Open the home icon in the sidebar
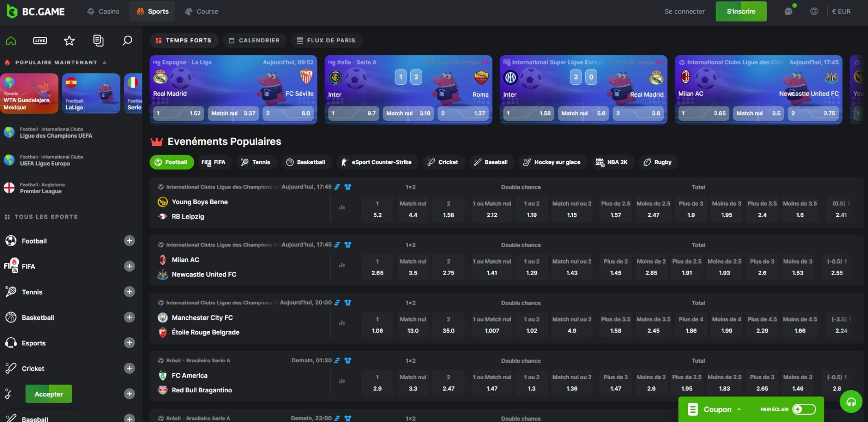 pyautogui.click(x=11, y=41)
